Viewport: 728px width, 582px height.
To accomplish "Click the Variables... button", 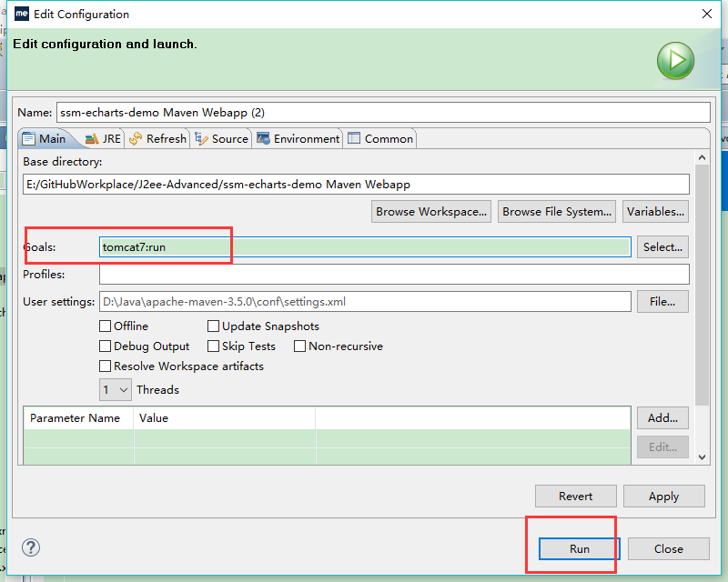I will click(x=655, y=212).
